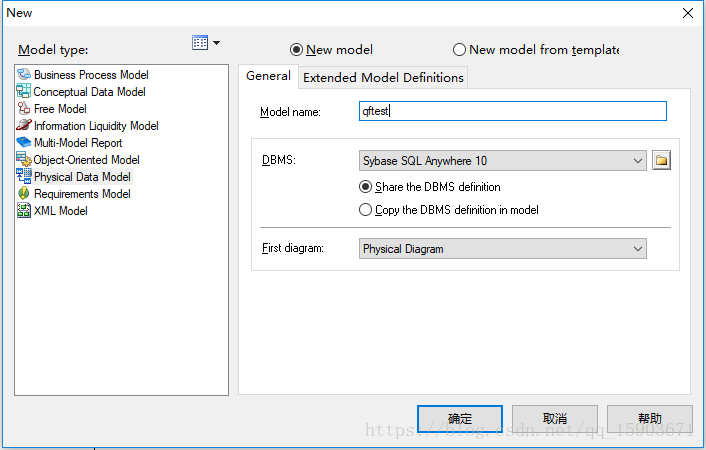Click the Conceptual Data Model icon
Screen dimensions: 706x450
click(x=24, y=91)
